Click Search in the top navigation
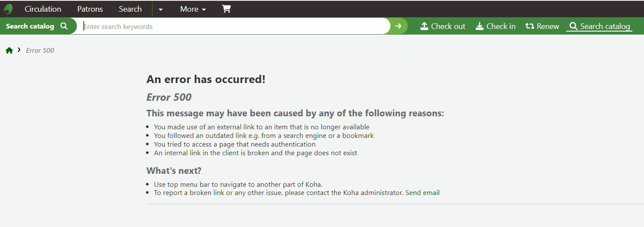The width and height of the screenshot is (644, 227). click(130, 9)
